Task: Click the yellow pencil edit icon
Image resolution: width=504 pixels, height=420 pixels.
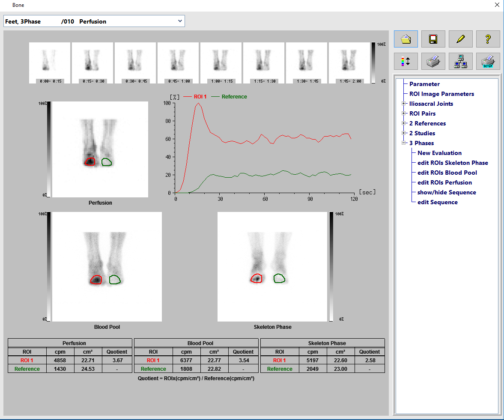Action: 460,39
